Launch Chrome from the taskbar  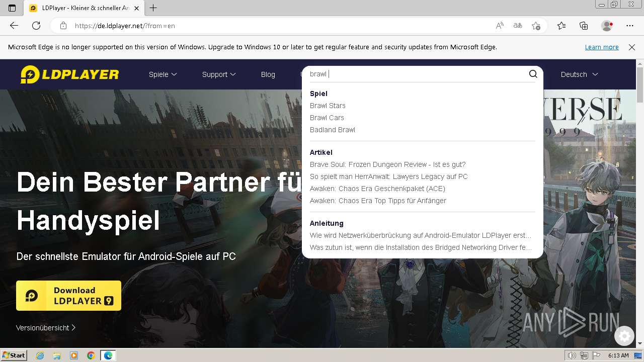(91, 355)
